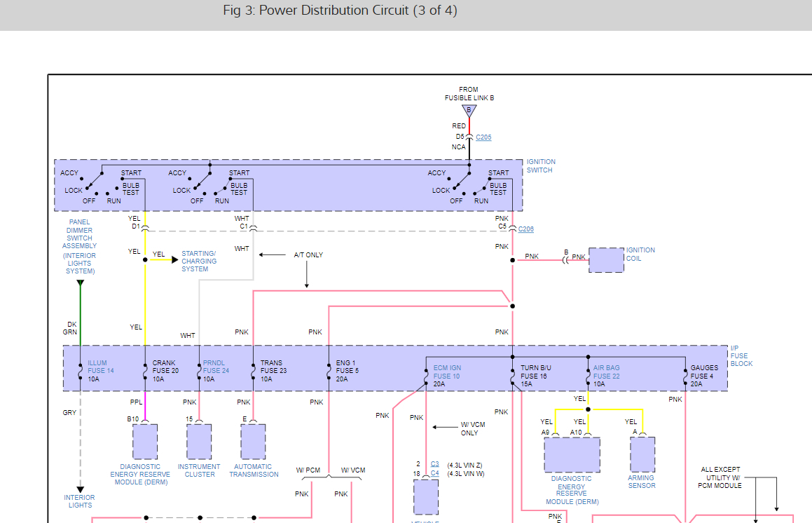Select the Instrument Cluster component box
The width and height of the screenshot is (812, 523).
pyautogui.click(x=199, y=442)
